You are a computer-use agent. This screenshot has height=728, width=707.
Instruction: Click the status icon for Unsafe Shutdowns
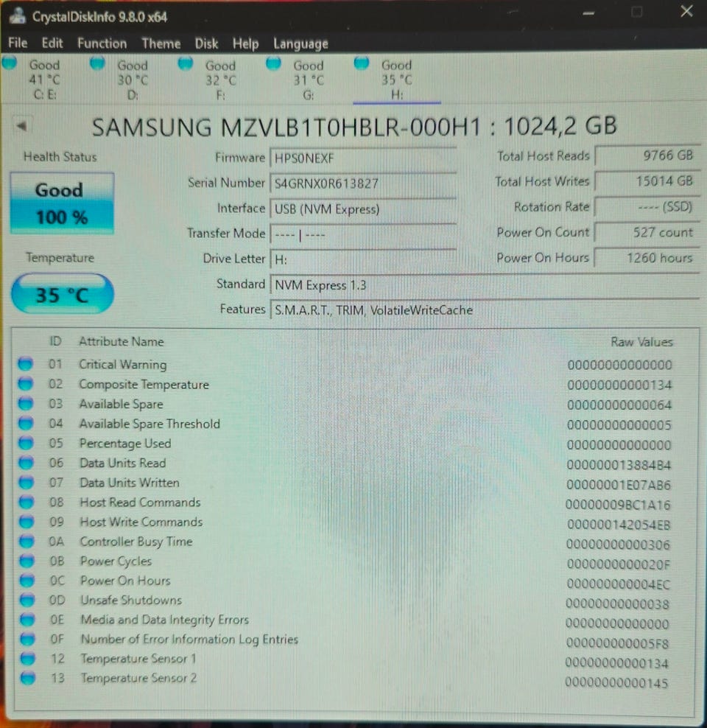tap(27, 601)
